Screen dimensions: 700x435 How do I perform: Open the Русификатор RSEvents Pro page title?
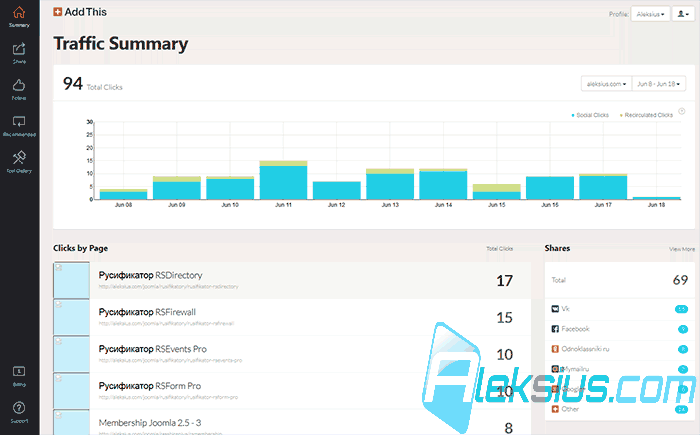click(153, 349)
